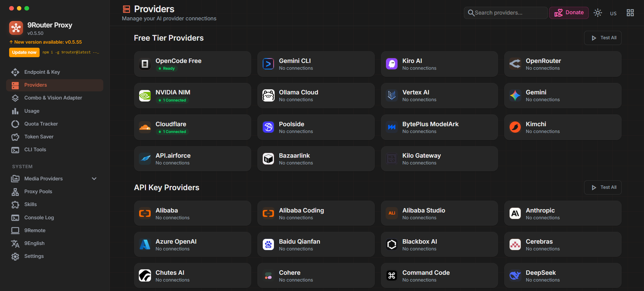Image resolution: width=644 pixels, height=291 pixels.
Task: Click the Blackbox AI hexagon icon
Action: click(x=392, y=245)
